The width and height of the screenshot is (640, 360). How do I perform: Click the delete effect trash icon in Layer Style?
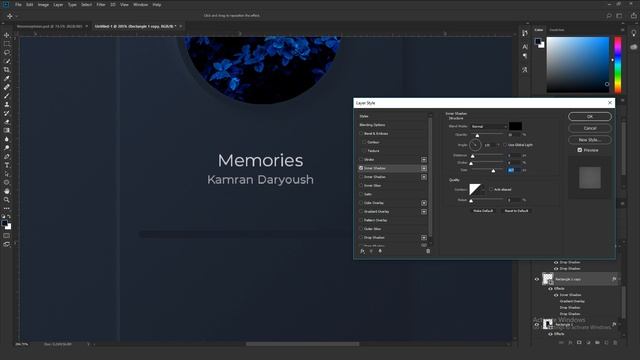click(x=428, y=251)
